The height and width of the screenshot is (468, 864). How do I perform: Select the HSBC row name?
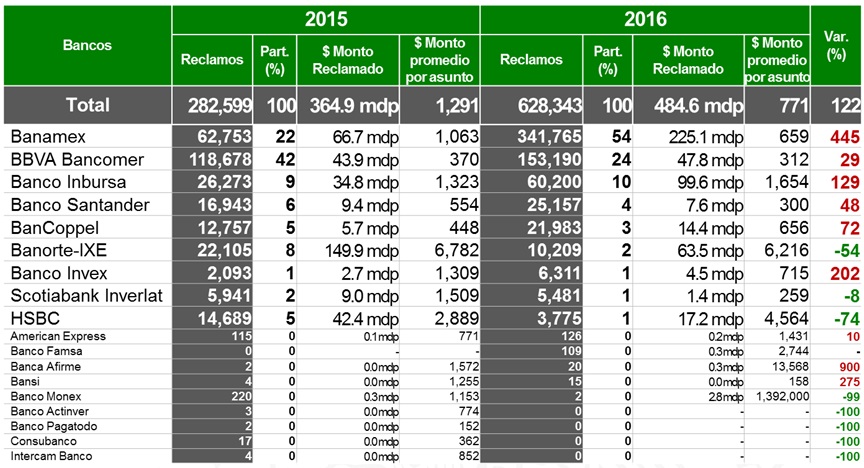coord(35,319)
